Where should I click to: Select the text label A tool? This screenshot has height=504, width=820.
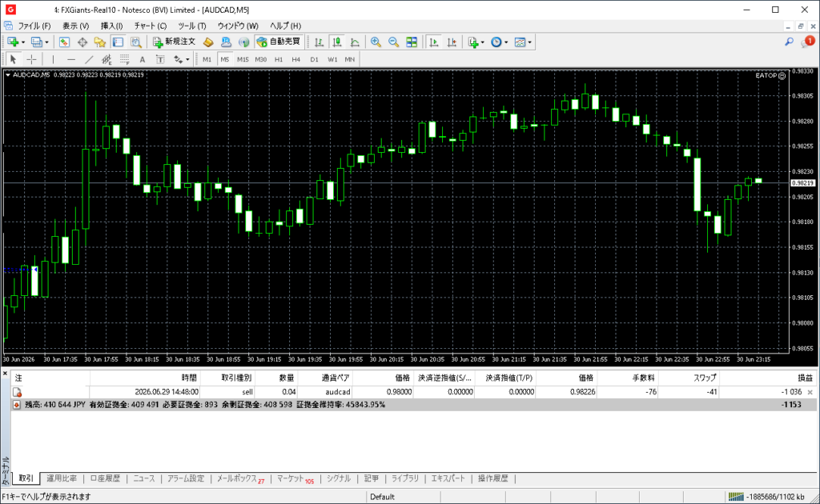(143, 59)
